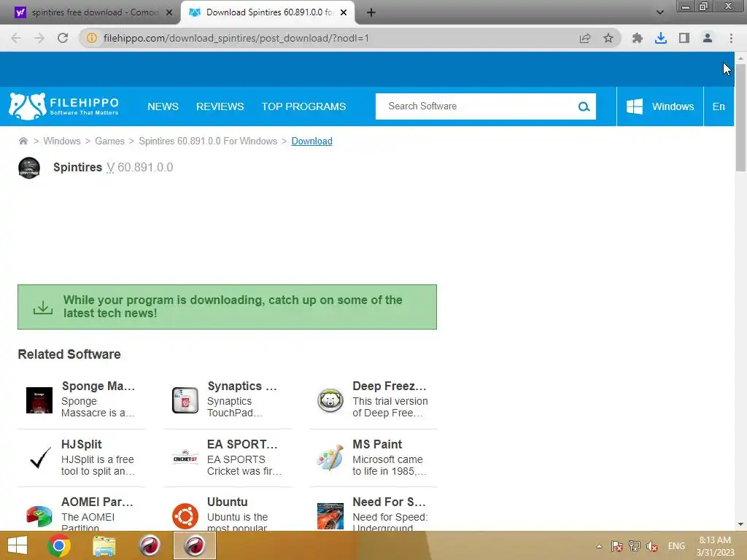Screen dimensions: 747x560
Task: Open Chrome extensions puzzle icon
Action: (638, 38)
